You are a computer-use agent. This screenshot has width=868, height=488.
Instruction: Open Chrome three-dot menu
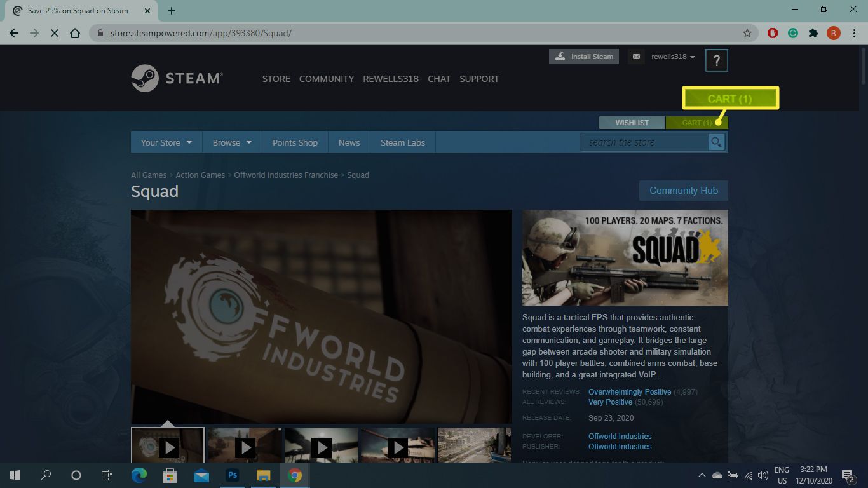tap(853, 33)
